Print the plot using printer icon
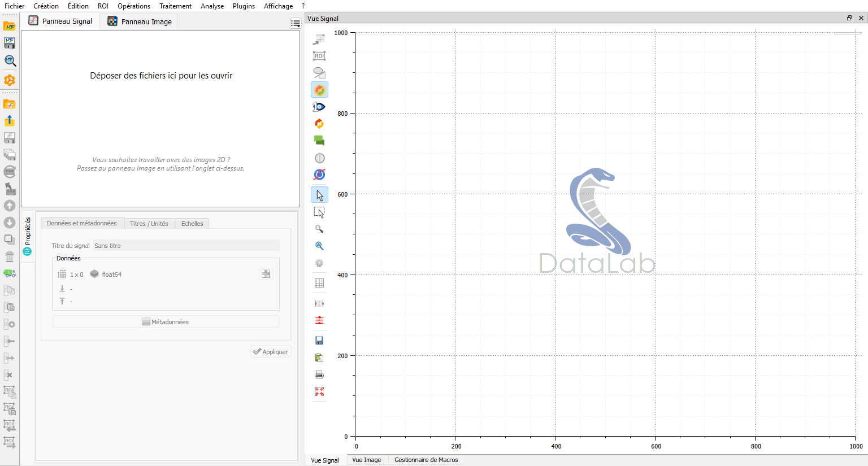868x466 pixels. tap(319, 374)
